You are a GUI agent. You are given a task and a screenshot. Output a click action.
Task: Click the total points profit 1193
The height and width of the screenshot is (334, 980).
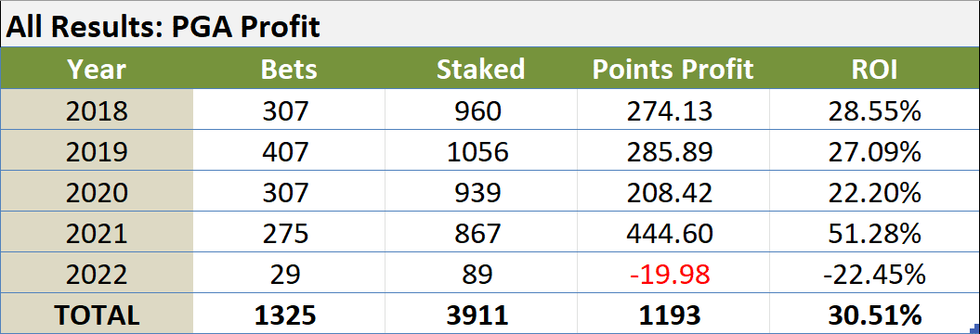tap(673, 314)
